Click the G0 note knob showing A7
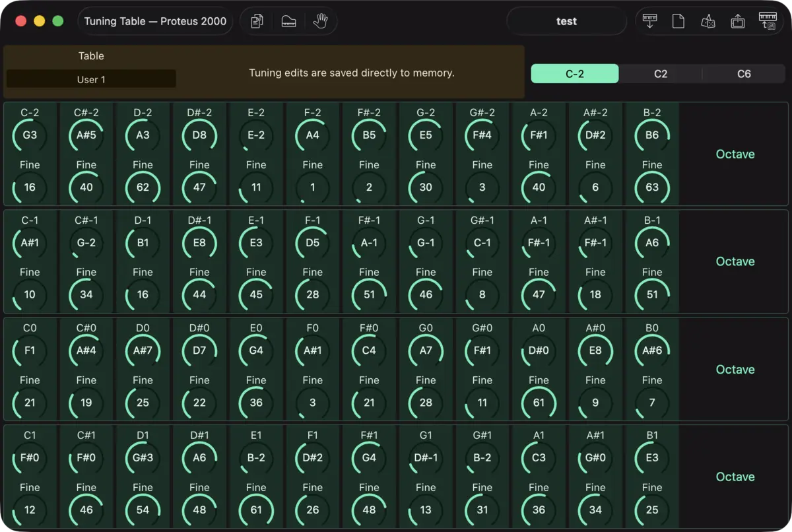The height and width of the screenshot is (532, 792). (x=426, y=350)
